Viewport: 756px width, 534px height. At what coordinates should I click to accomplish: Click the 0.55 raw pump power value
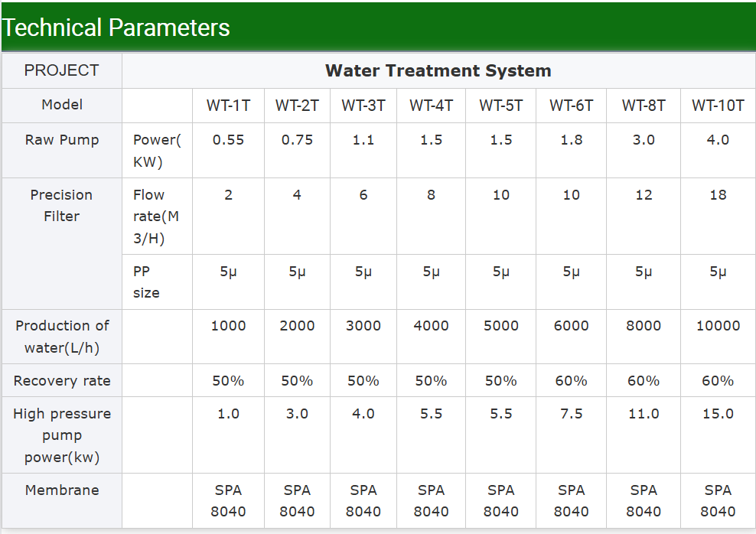pyautogui.click(x=228, y=140)
